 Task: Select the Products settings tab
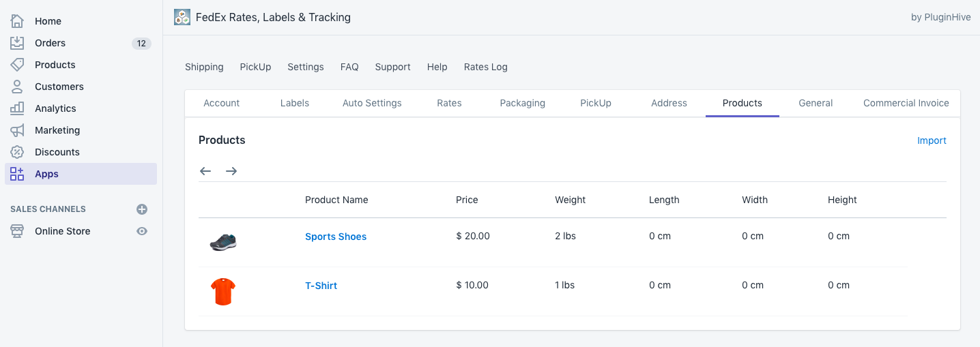click(x=743, y=103)
